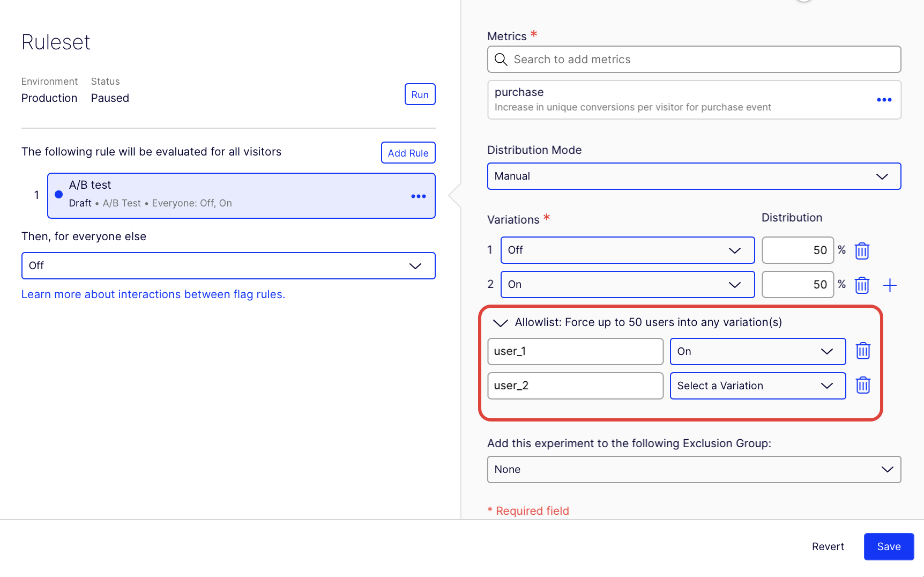Save the ruleset changes
The width and height of the screenshot is (924, 577).
[889, 546]
